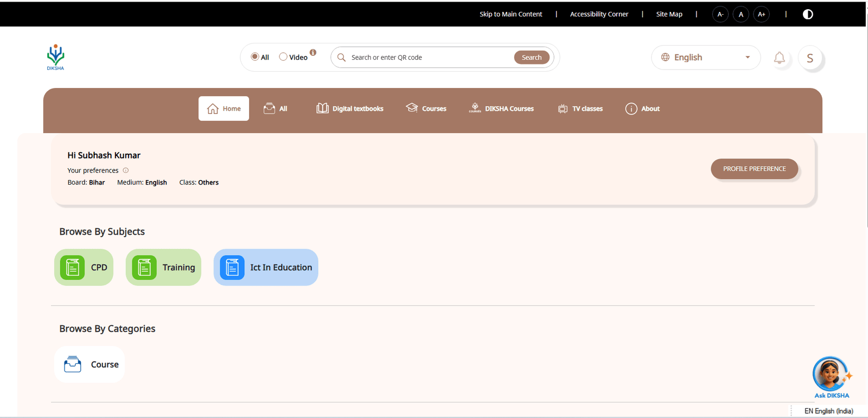
Task: Click the 'Class: Others' preference text
Action: pyautogui.click(x=199, y=182)
